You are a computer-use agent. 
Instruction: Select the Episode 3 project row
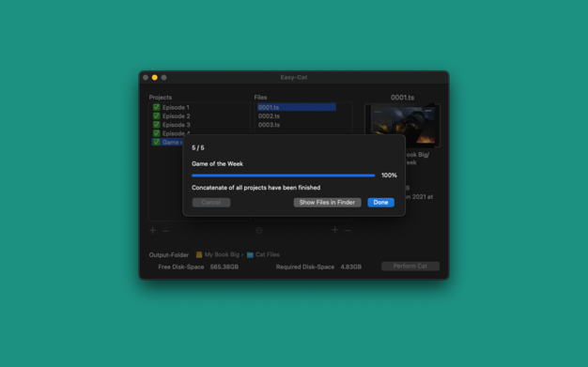point(199,125)
